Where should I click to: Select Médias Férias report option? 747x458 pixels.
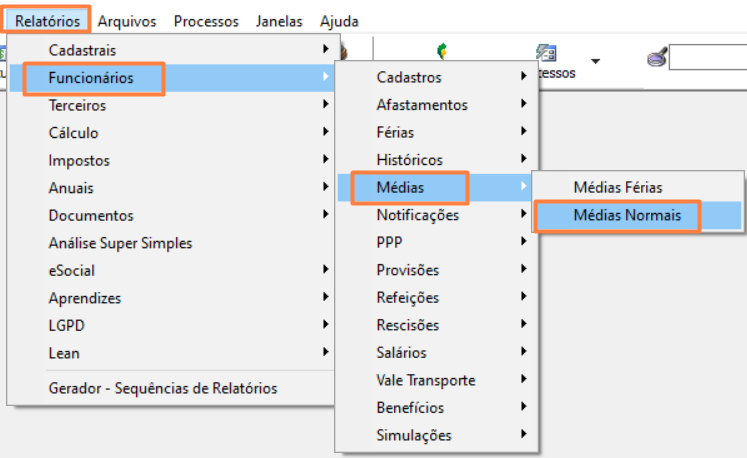617,187
